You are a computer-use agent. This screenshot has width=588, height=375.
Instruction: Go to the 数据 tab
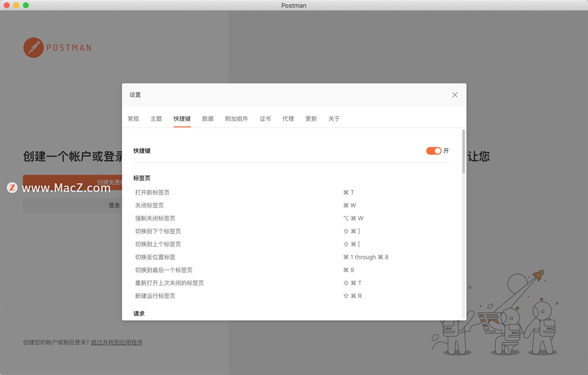pos(208,119)
